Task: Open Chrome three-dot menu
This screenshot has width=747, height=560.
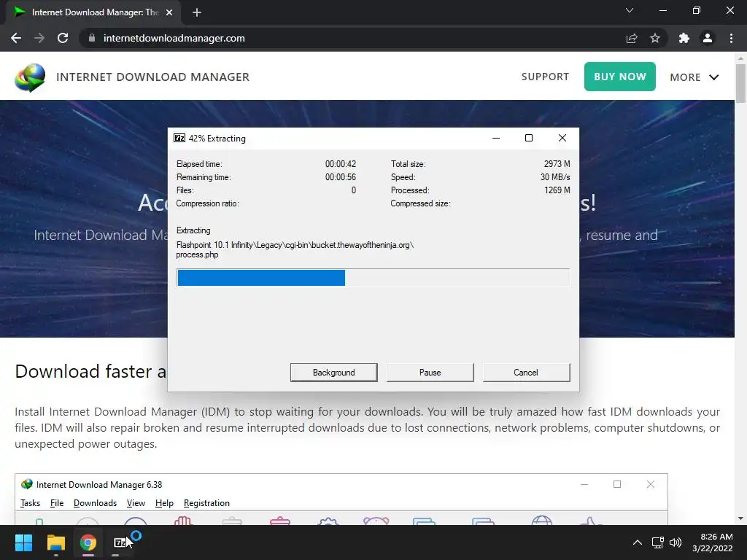Action: click(x=731, y=38)
